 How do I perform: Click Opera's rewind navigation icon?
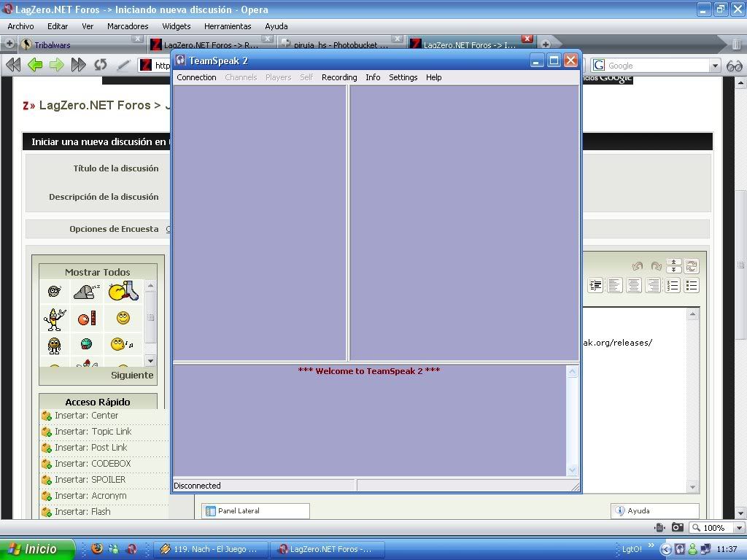(13, 64)
